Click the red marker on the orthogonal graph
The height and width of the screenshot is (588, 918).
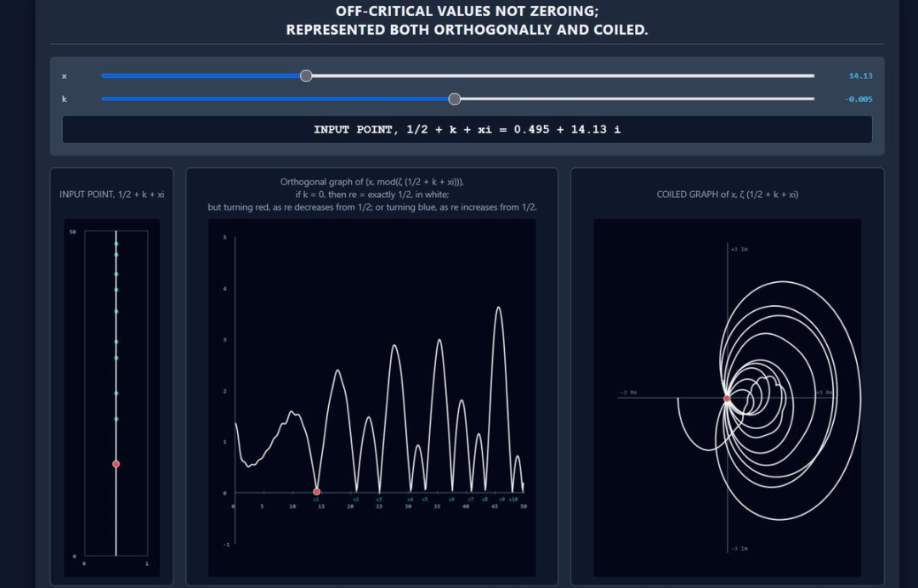(x=317, y=492)
